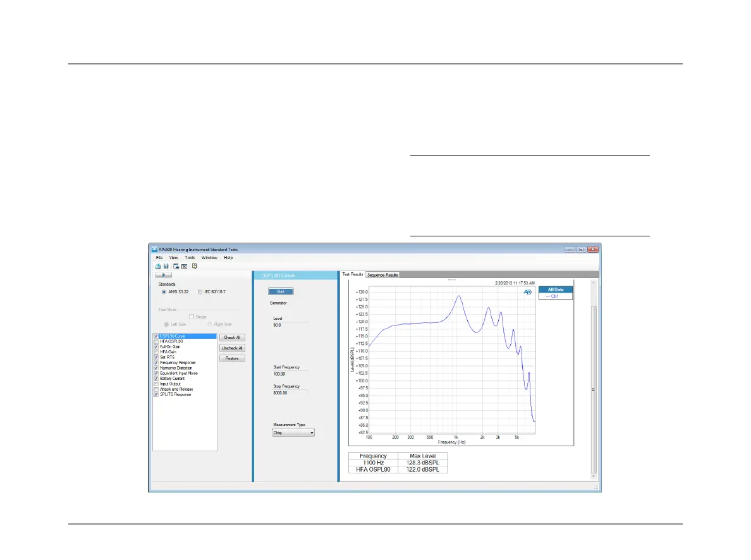The image size is (751, 560).
Task: Select the Right Side radio button
Action: 210,324
